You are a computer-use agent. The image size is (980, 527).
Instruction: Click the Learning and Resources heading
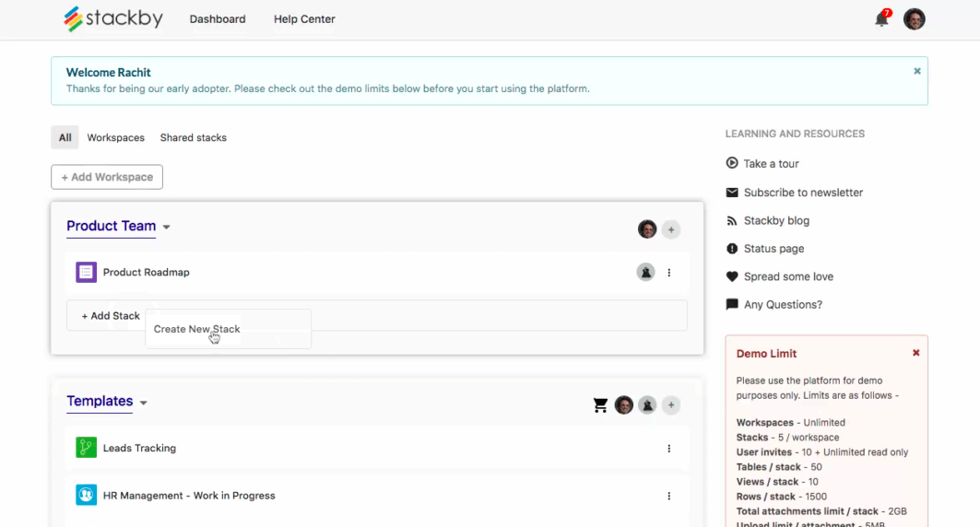point(795,134)
